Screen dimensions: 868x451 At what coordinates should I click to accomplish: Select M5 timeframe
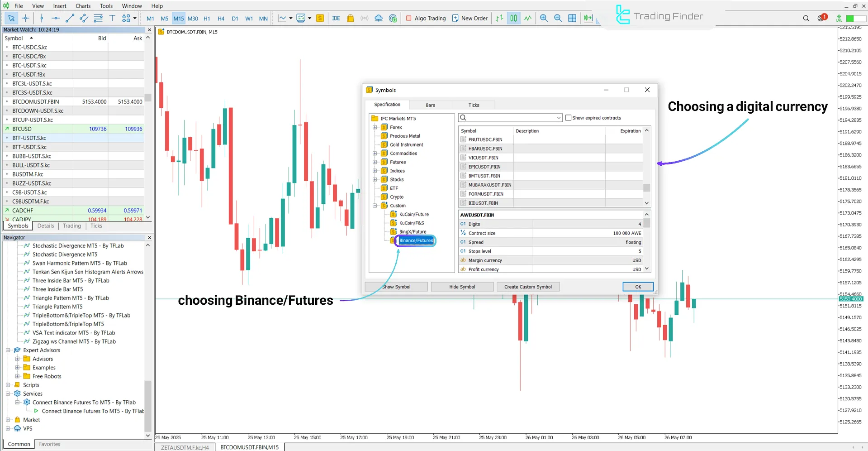click(x=164, y=19)
